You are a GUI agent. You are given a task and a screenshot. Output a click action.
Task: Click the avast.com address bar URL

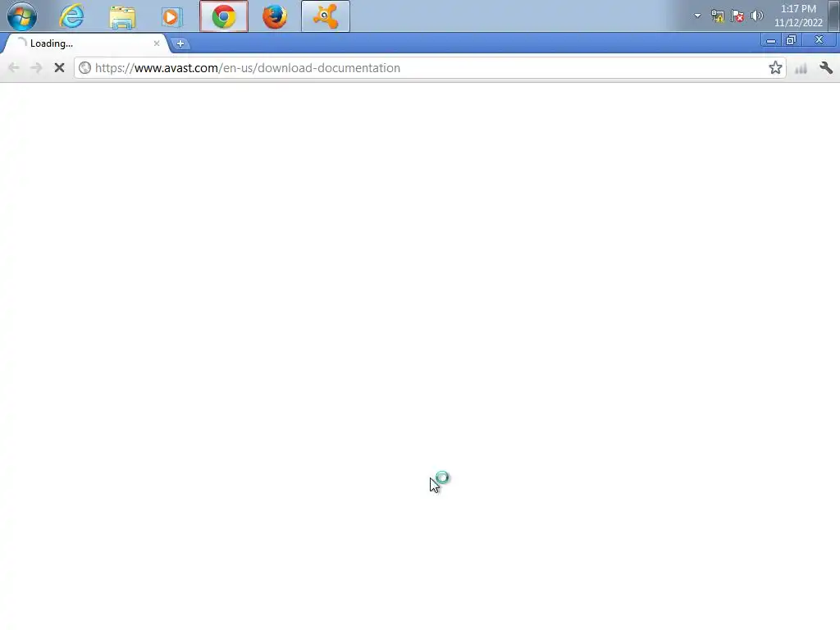[x=248, y=68]
